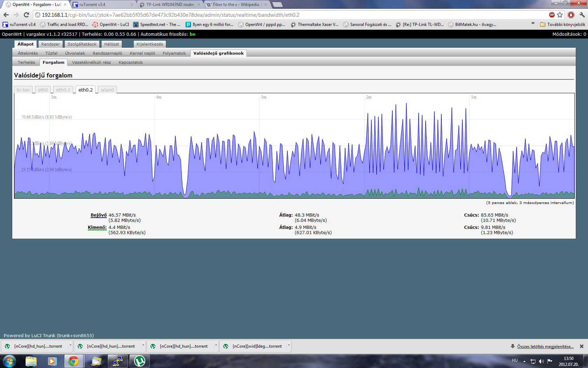This screenshot has width=588, height=368.
Task: Select the wlan0 interface tab
Action: tap(107, 90)
